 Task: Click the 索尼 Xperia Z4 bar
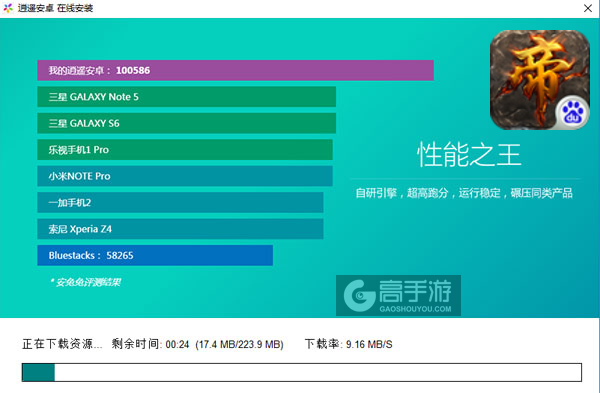click(x=180, y=229)
